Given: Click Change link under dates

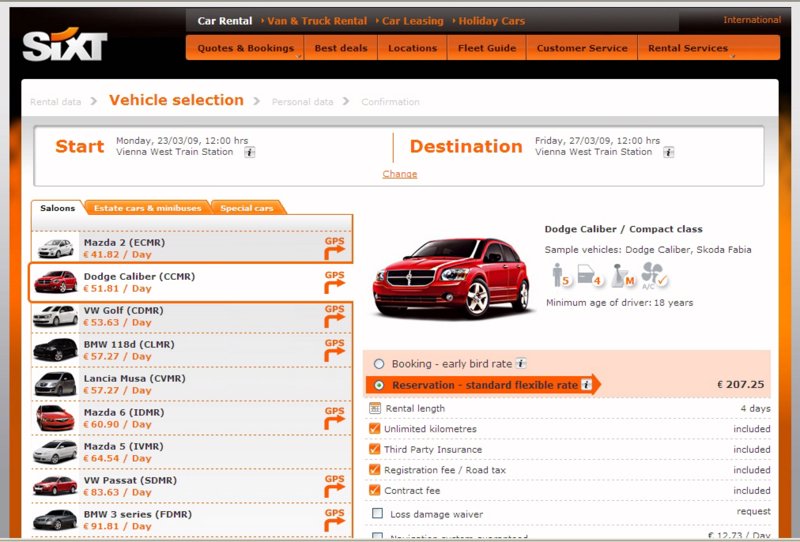Looking at the screenshot, I should pyautogui.click(x=399, y=174).
